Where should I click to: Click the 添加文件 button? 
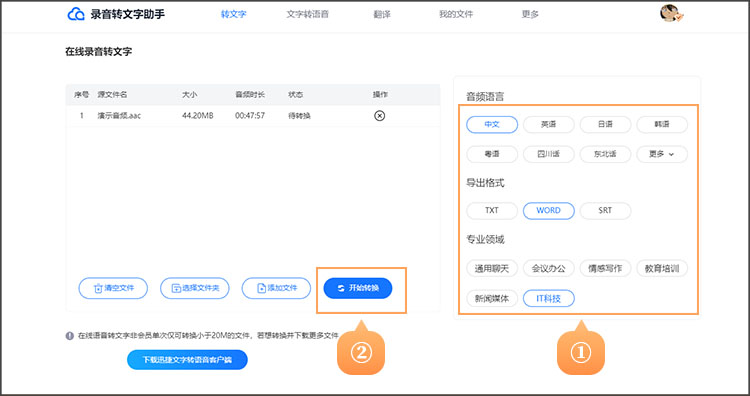point(276,288)
